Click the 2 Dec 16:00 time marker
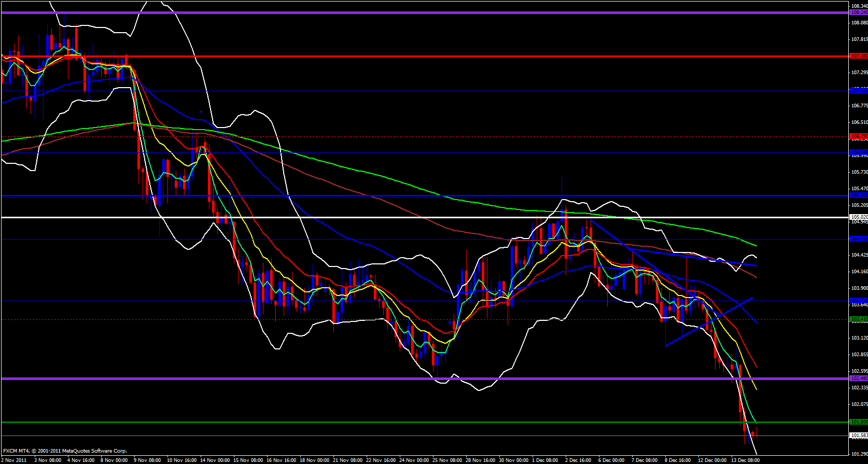The image size is (868, 464). (578, 460)
